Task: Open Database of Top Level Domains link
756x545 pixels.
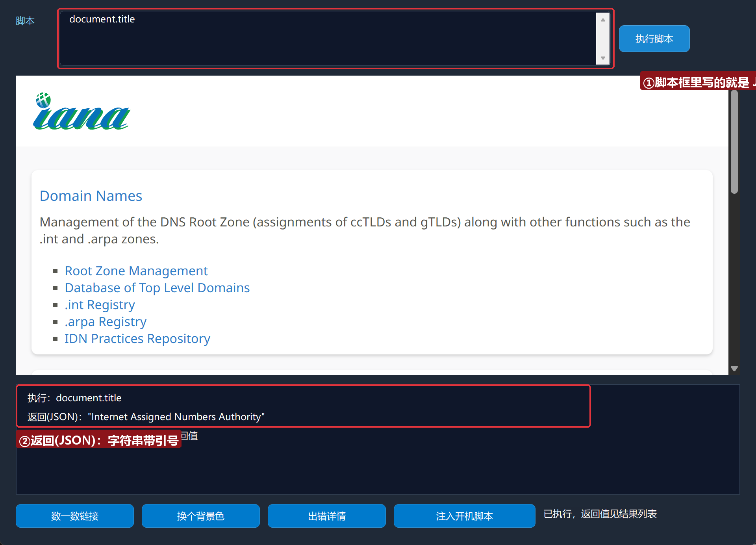Action: [x=157, y=288]
